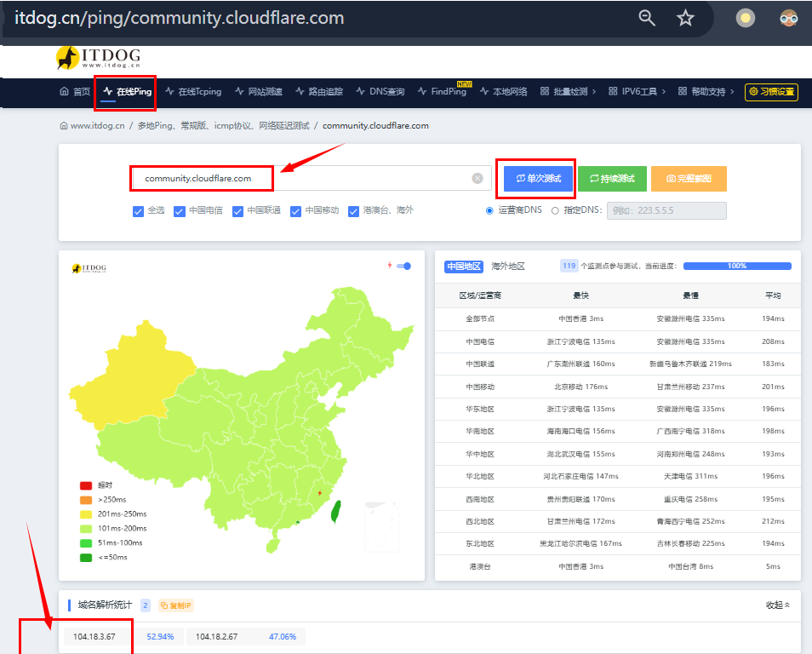Click the gear icon in 习惯设置
The image size is (812, 654).
click(x=753, y=92)
